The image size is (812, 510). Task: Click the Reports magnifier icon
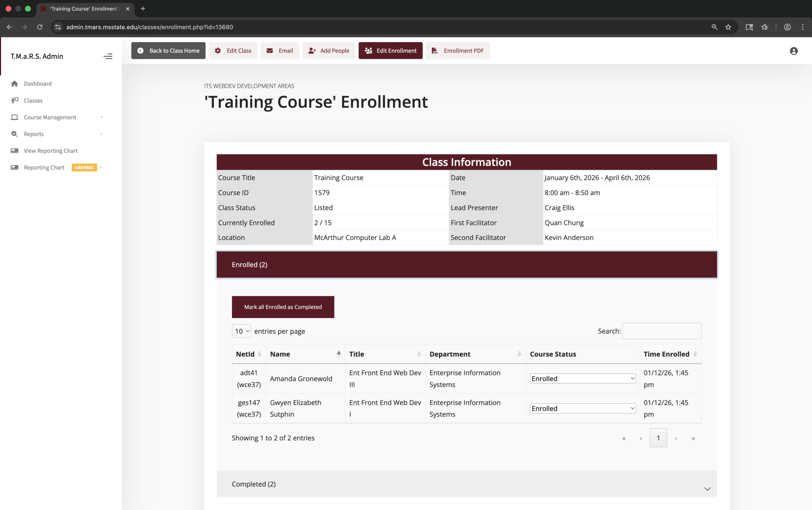(x=15, y=134)
